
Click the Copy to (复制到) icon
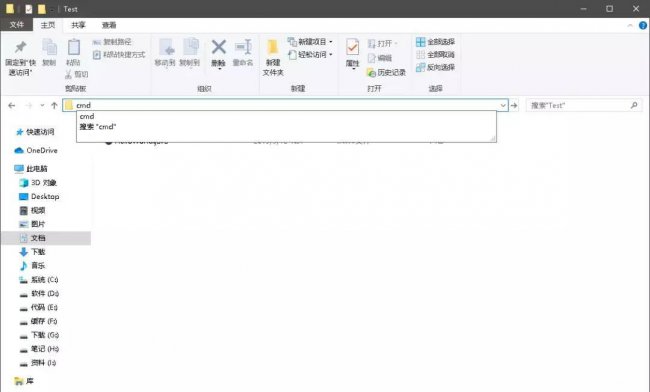click(x=191, y=47)
